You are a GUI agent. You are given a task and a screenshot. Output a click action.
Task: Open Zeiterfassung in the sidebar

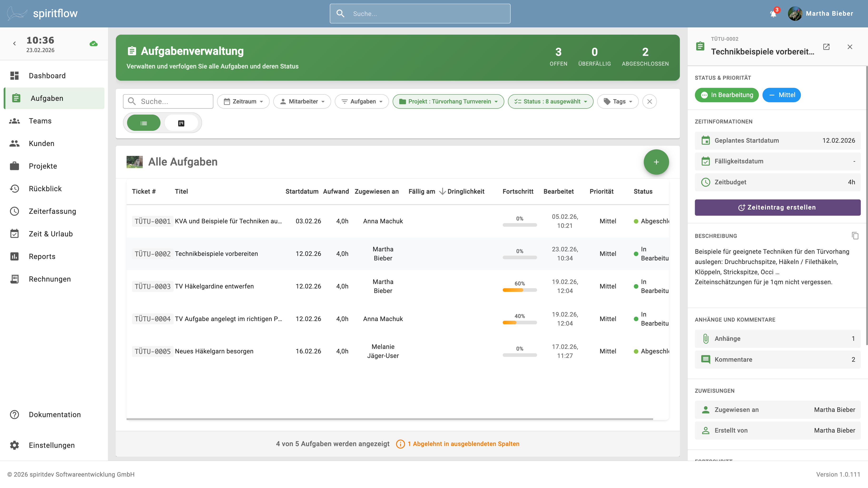tap(54, 211)
